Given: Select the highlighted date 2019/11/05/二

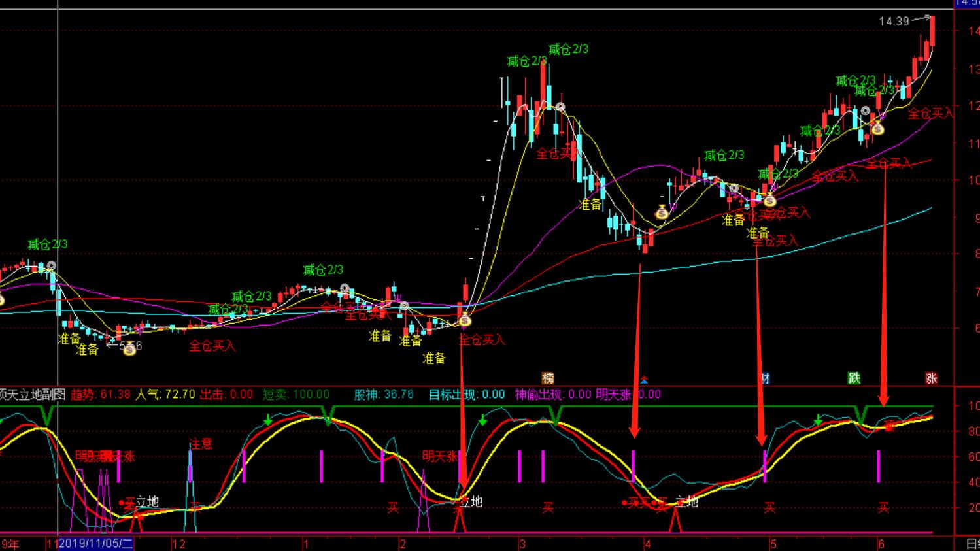Looking at the screenshot, I should pyautogui.click(x=96, y=544).
